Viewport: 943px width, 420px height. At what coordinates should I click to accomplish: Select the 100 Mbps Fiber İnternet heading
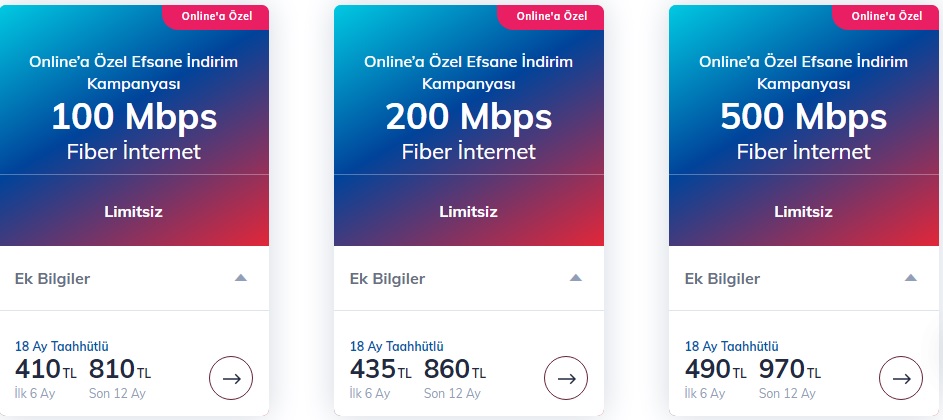(134, 132)
